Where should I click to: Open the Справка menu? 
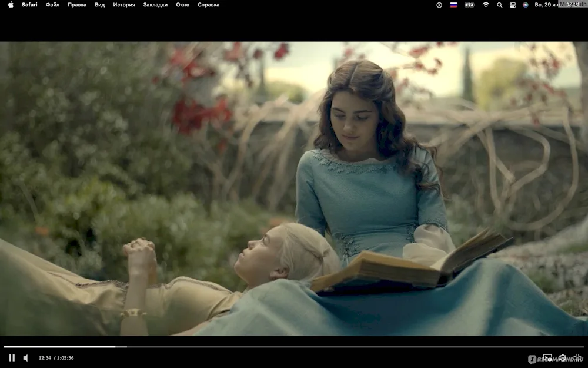(209, 5)
